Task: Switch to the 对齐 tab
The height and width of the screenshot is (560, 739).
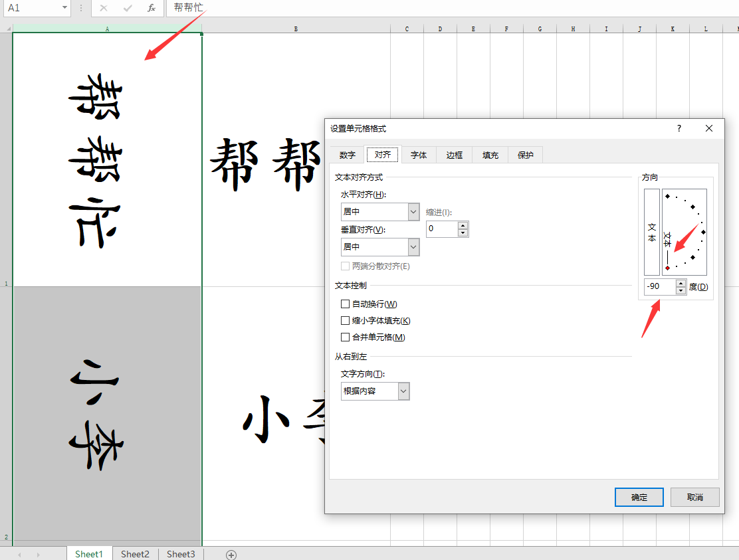Action: coord(383,155)
